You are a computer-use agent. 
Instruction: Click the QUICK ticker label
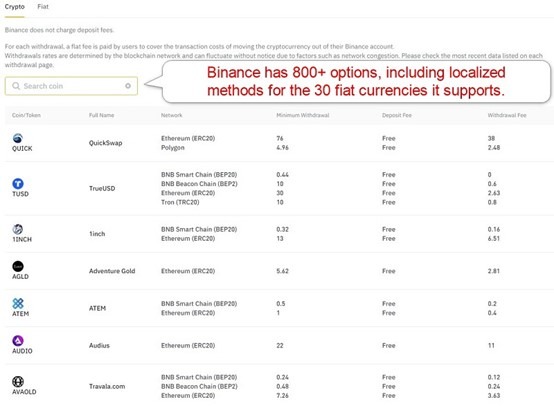point(22,148)
